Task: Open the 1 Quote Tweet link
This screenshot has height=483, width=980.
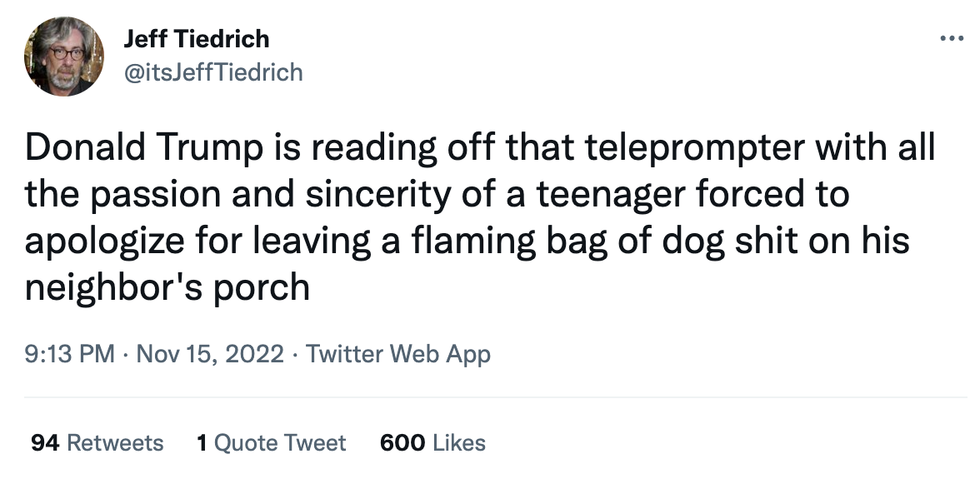Action: (x=272, y=443)
